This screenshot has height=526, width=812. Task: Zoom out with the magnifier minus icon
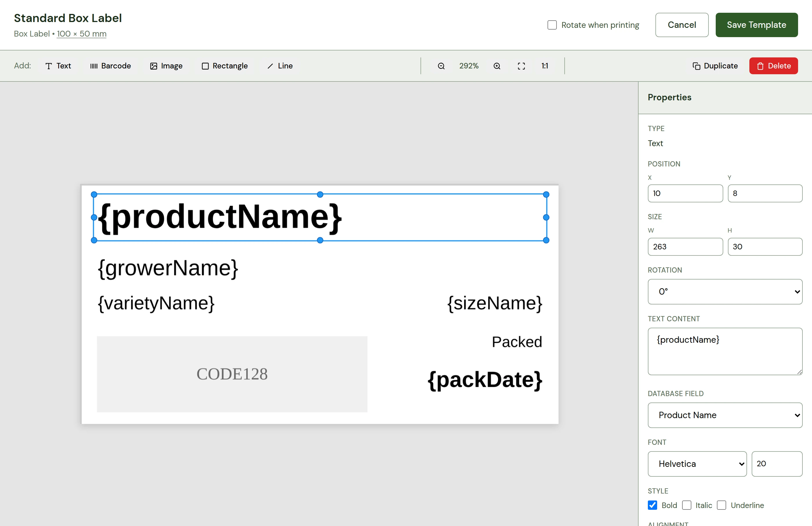441,66
